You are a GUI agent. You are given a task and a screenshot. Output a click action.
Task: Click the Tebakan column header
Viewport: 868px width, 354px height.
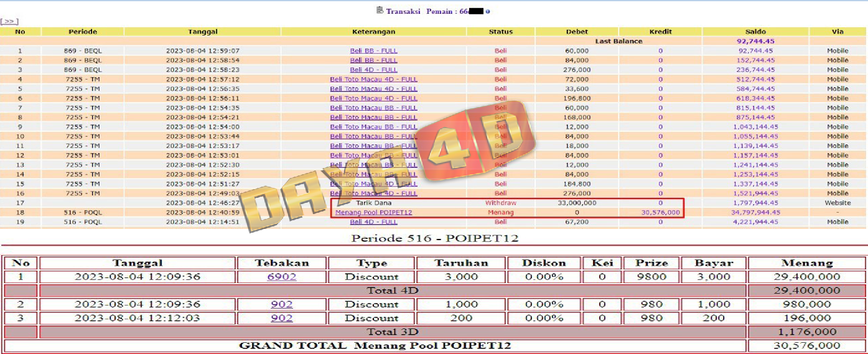[x=282, y=263]
